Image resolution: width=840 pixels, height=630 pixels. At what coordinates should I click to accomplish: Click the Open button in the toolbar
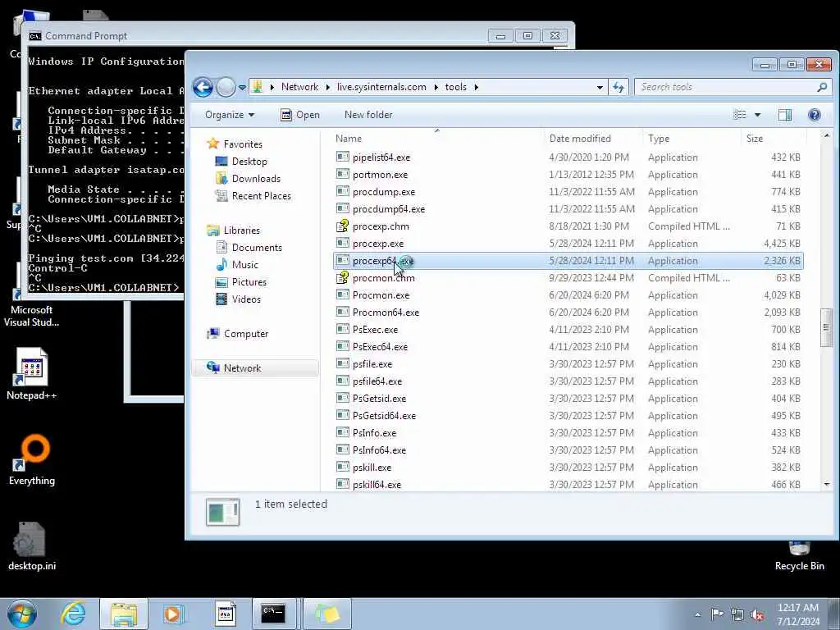coord(300,115)
